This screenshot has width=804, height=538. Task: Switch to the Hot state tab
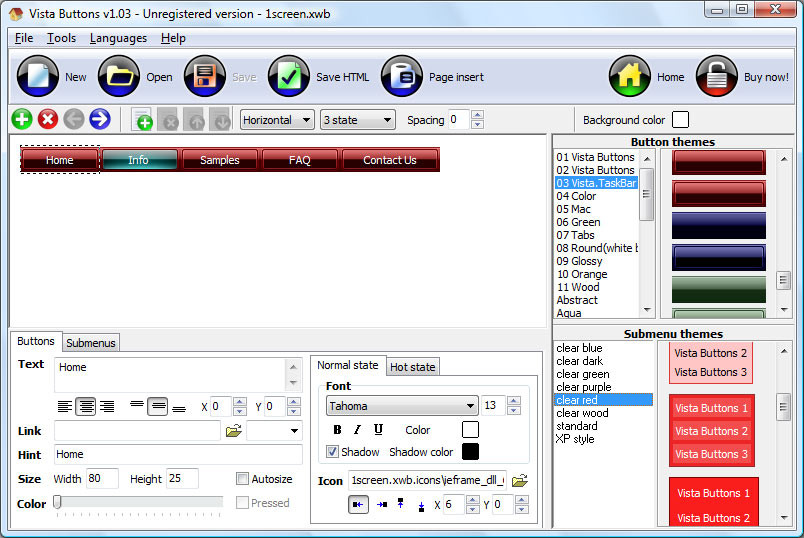(413, 367)
